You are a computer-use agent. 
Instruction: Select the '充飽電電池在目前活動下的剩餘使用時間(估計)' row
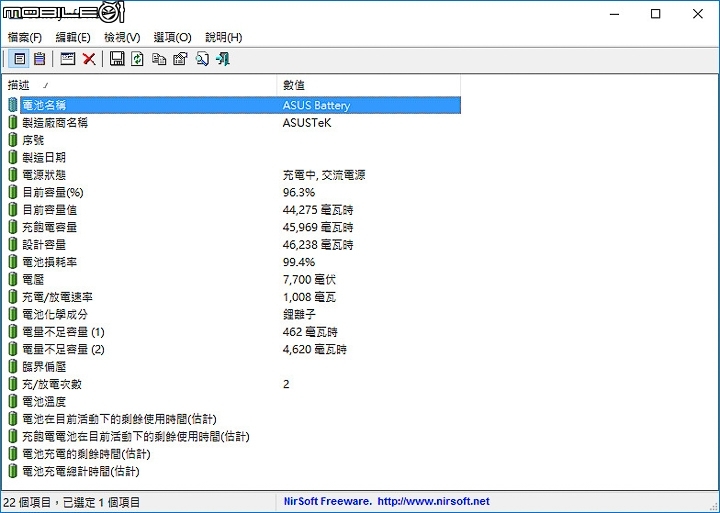[x=136, y=436]
